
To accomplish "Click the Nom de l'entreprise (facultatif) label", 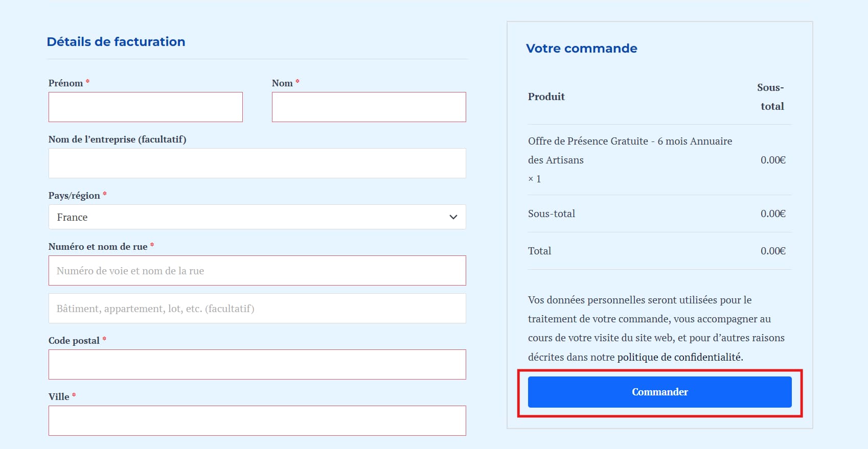I will [x=117, y=139].
